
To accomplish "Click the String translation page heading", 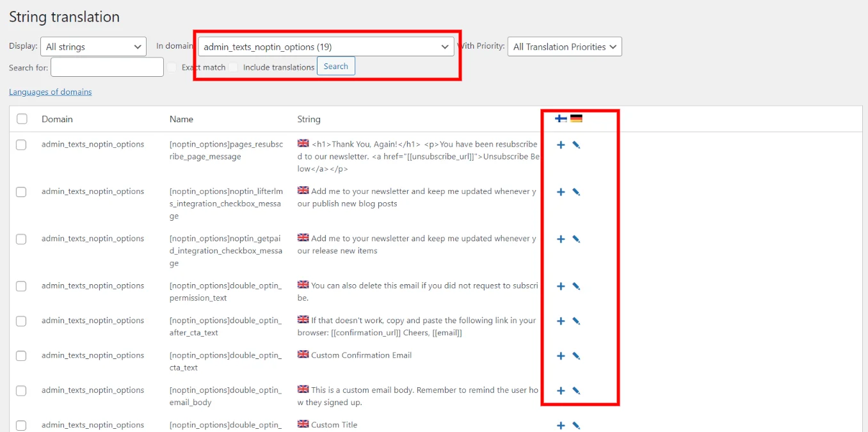I will [64, 17].
